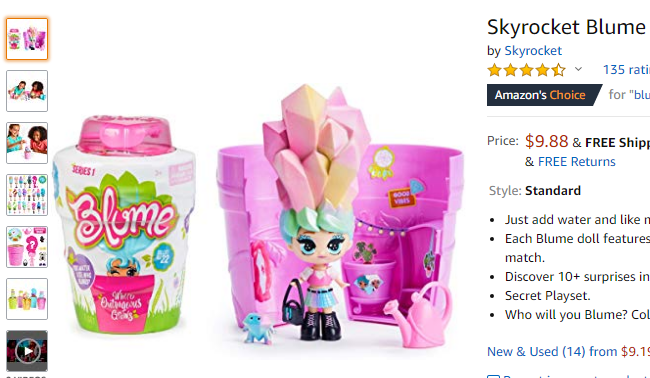Screen dimensions: 650x378
Task: Open the FREE Returns link
Action: [577, 162]
